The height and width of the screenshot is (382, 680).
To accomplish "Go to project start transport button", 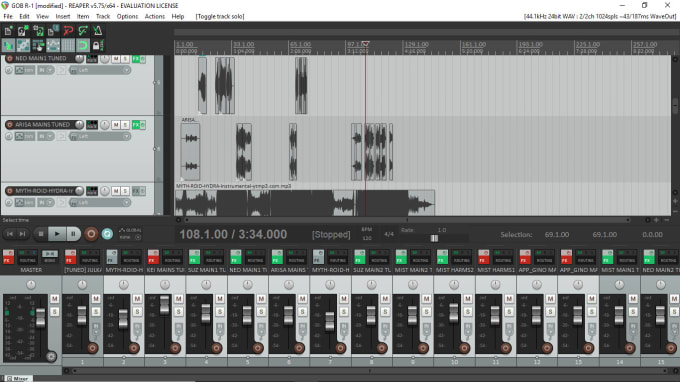I will (10, 234).
